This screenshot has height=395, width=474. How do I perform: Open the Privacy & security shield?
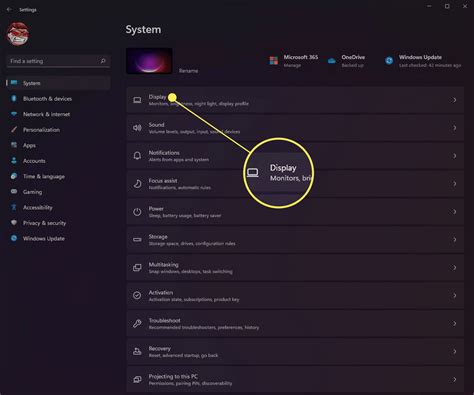[x=14, y=223]
